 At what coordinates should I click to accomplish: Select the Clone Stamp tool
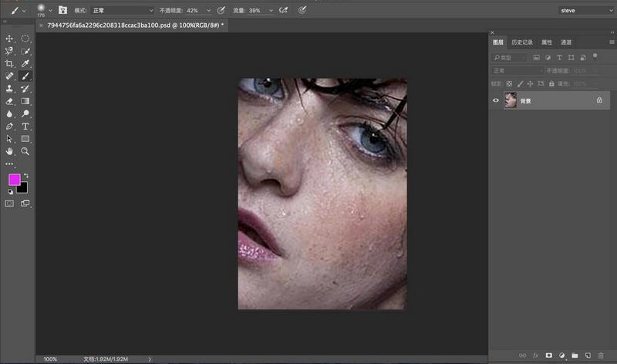point(9,89)
